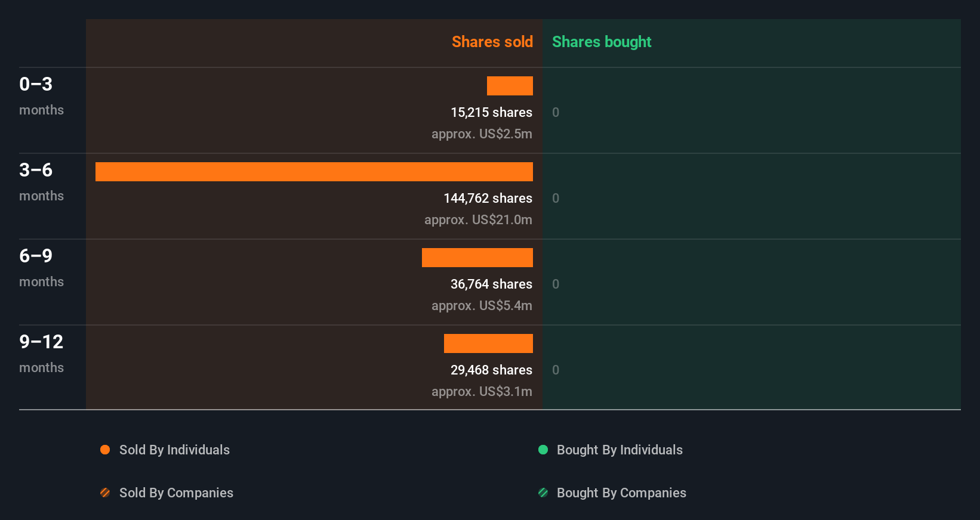Click the Sold By Companies legend label

[176, 493]
